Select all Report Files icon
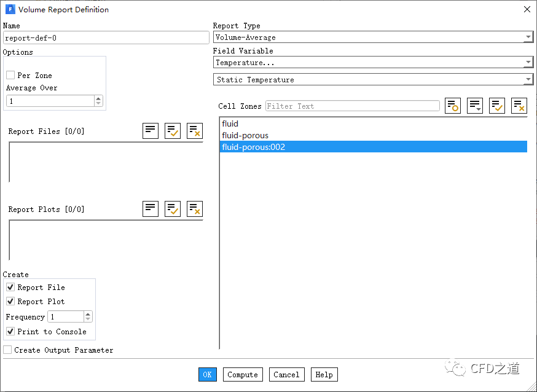 (173, 130)
